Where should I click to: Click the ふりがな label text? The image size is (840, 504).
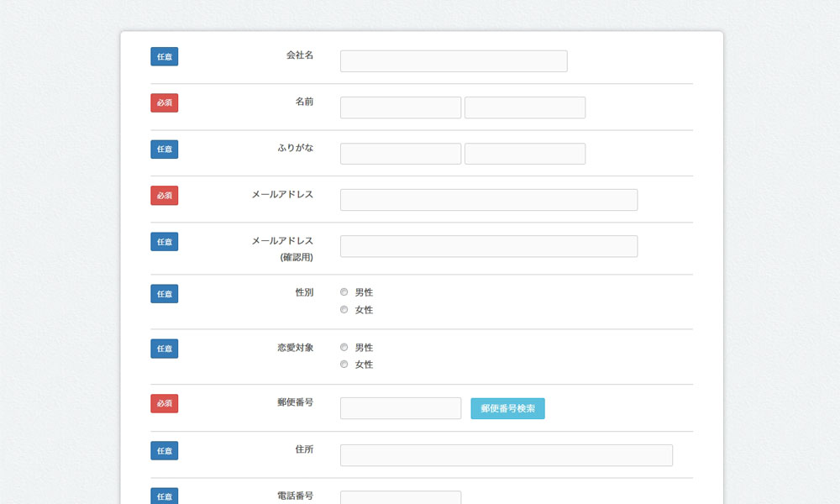[x=296, y=148]
